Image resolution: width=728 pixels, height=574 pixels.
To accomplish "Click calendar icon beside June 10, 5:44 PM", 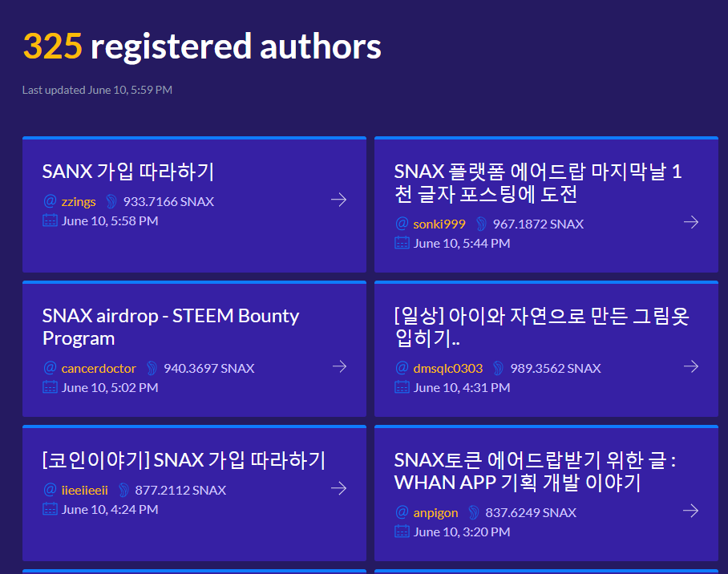I will pos(402,242).
